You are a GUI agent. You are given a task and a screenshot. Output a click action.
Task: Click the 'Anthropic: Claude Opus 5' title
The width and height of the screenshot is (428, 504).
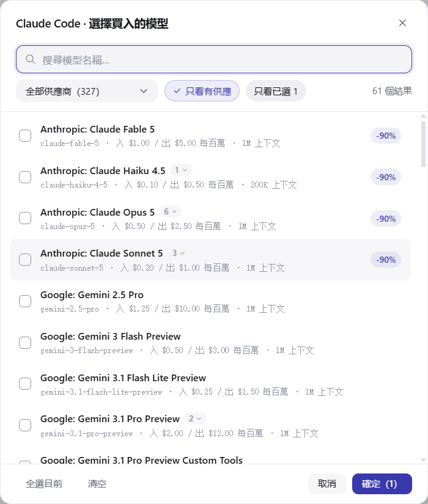[97, 212]
